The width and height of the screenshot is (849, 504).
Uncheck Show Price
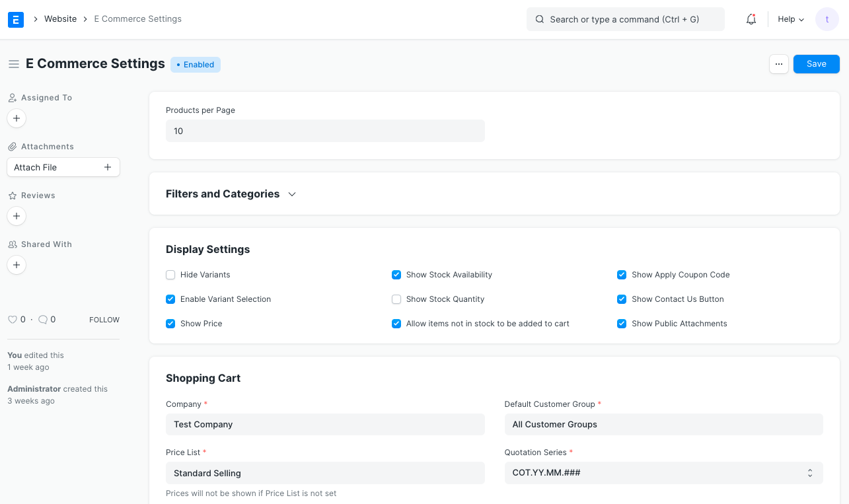170,324
